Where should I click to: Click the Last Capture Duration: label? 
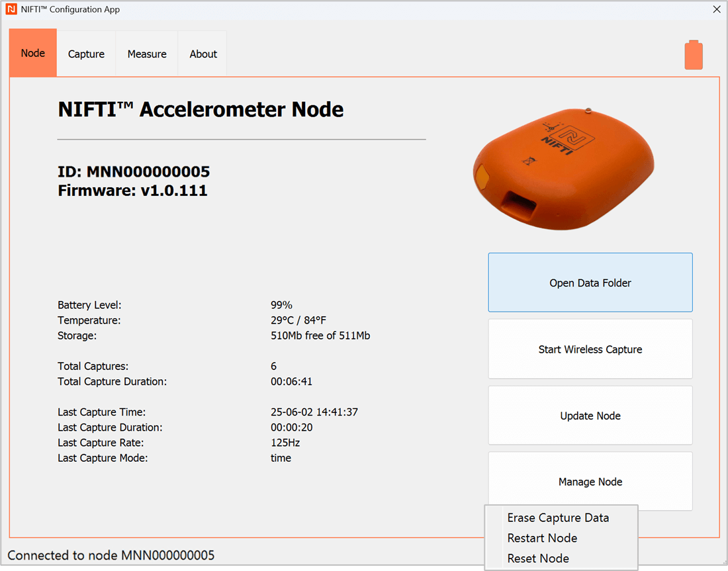pos(110,427)
